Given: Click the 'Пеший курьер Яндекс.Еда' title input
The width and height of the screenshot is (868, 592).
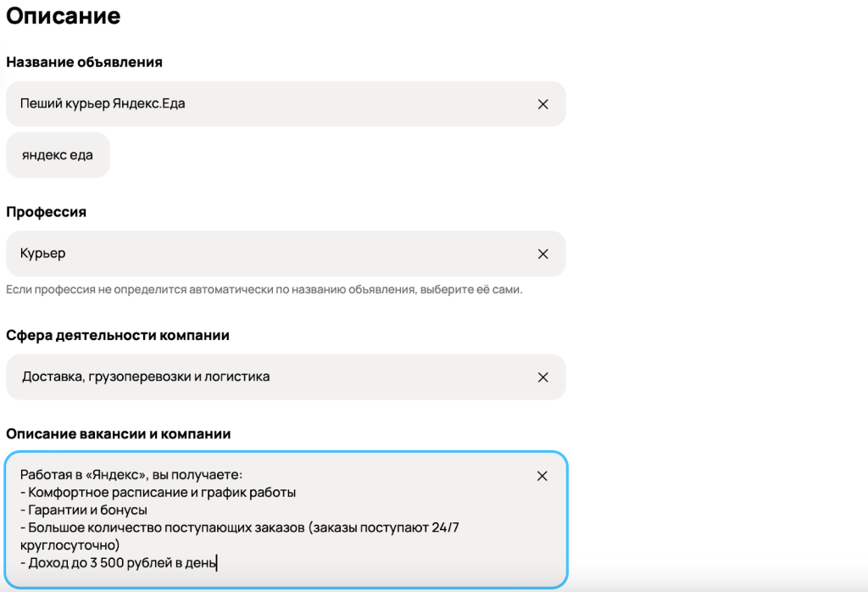Looking at the screenshot, I should (x=254, y=104).
